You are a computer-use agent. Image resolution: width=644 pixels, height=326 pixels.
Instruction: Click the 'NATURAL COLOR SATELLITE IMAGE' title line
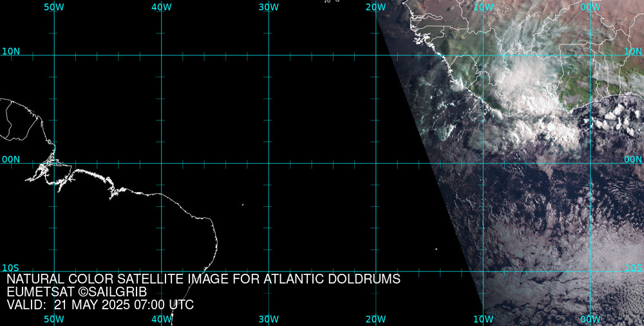coord(204,279)
